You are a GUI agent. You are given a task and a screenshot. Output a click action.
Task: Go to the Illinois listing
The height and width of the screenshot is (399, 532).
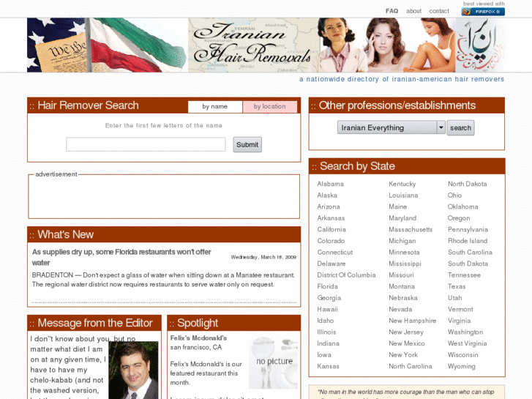point(326,332)
